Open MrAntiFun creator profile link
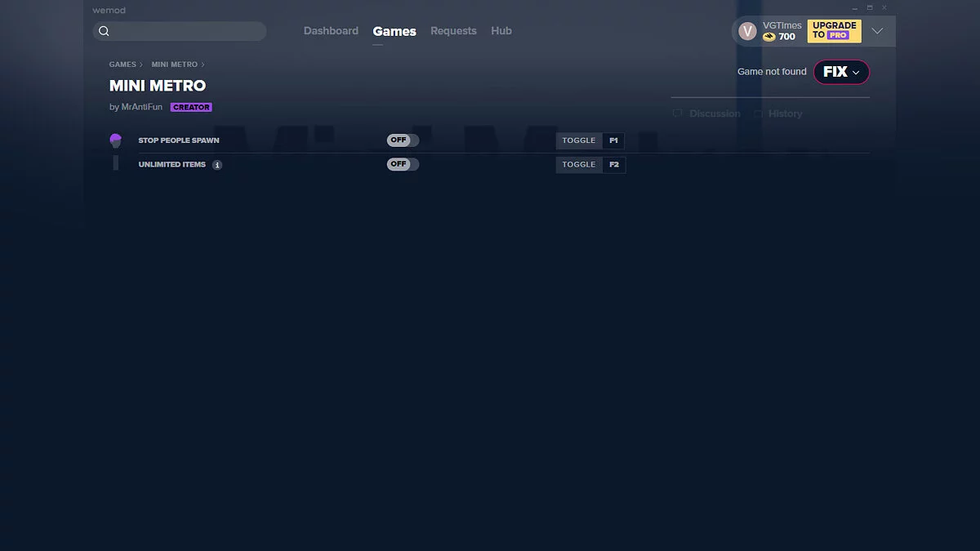The height and width of the screenshot is (551, 980). pos(141,107)
